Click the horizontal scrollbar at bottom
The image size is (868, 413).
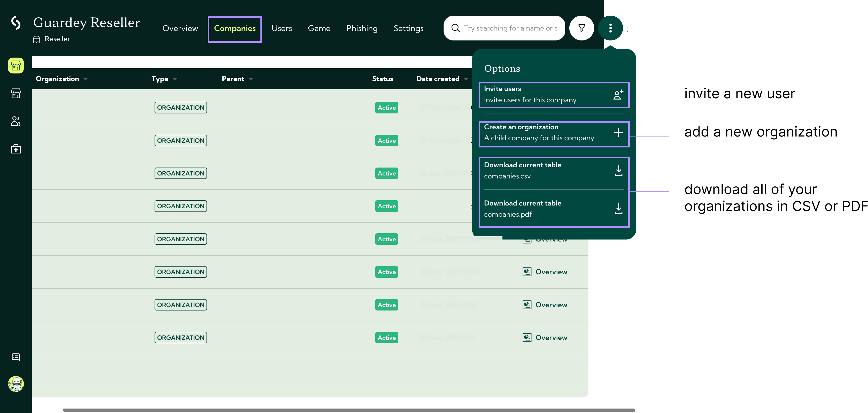tap(349, 410)
